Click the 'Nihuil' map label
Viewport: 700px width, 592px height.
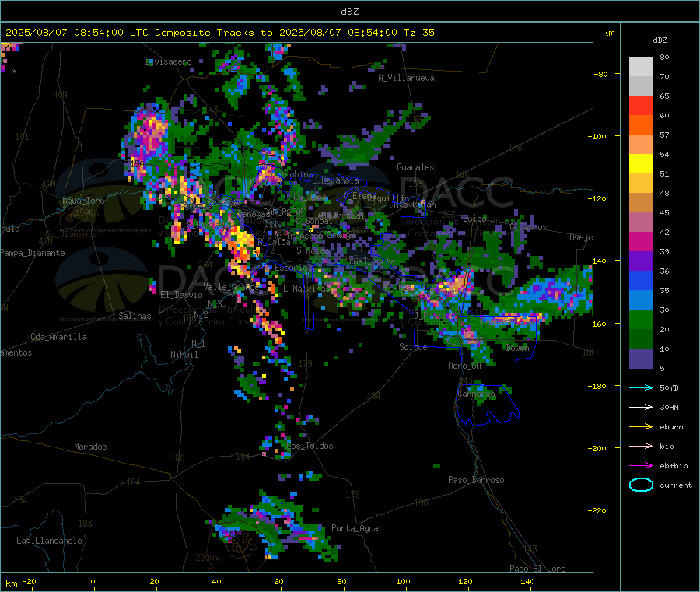pos(184,355)
